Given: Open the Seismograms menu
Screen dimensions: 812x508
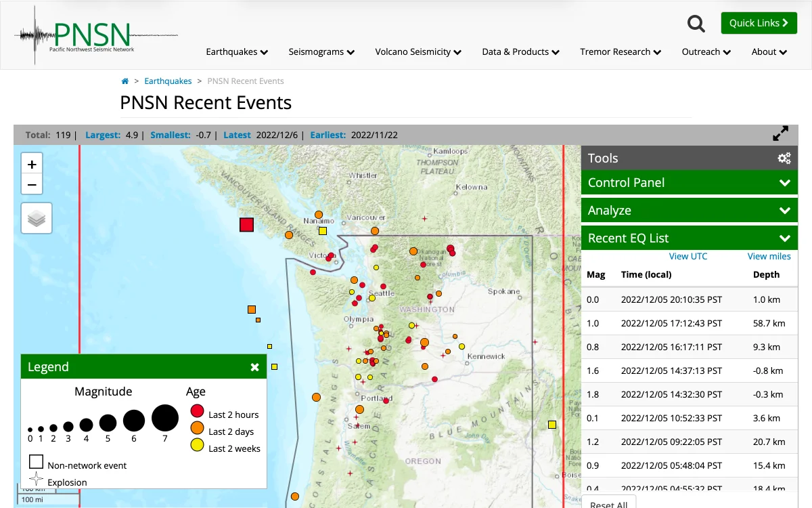Looking at the screenshot, I should point(321,51).
